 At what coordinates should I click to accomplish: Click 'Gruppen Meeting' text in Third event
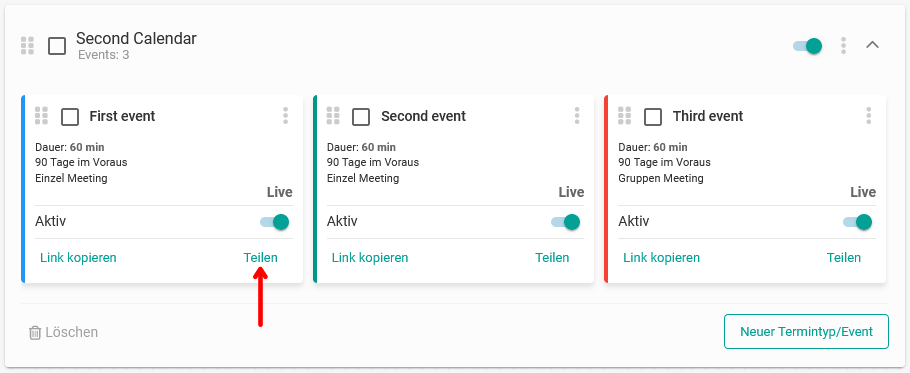coord(661,178)
